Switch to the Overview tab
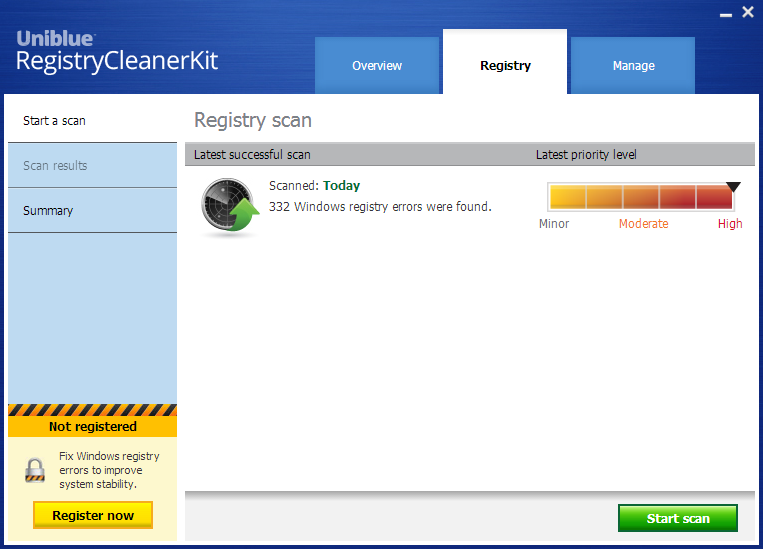Viewport: 763px width, 549px height. (x=377, y=65)
